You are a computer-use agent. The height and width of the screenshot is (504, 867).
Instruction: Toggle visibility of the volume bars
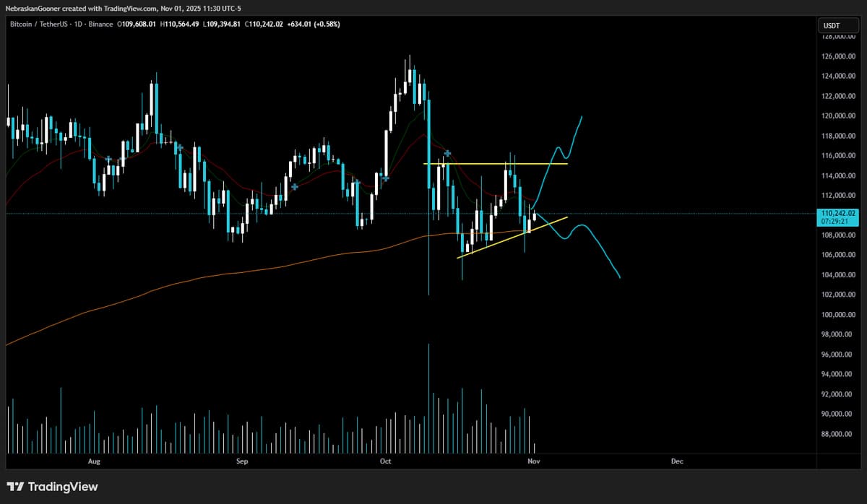[x=289, y=433]
